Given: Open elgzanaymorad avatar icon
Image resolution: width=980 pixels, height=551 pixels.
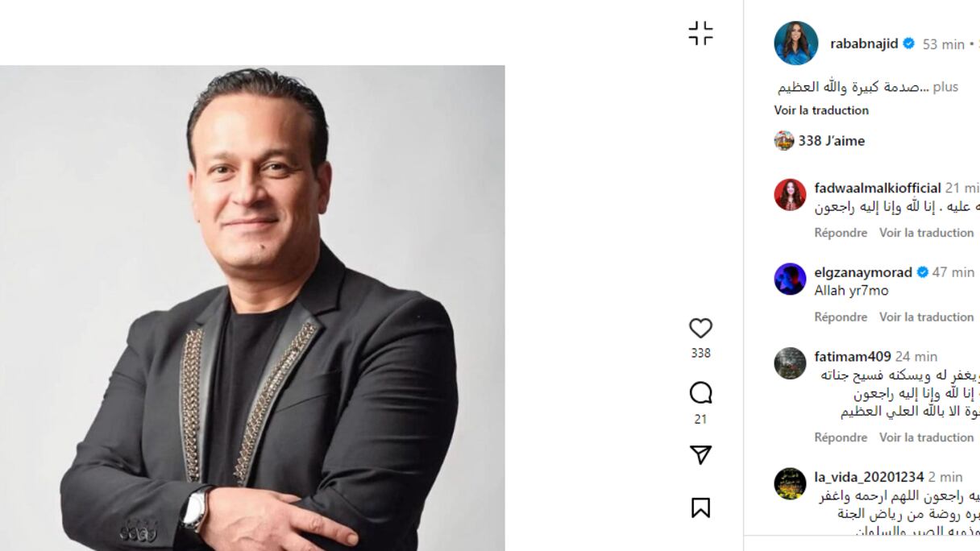Looking at the screenshot, I should coord(790,280).
